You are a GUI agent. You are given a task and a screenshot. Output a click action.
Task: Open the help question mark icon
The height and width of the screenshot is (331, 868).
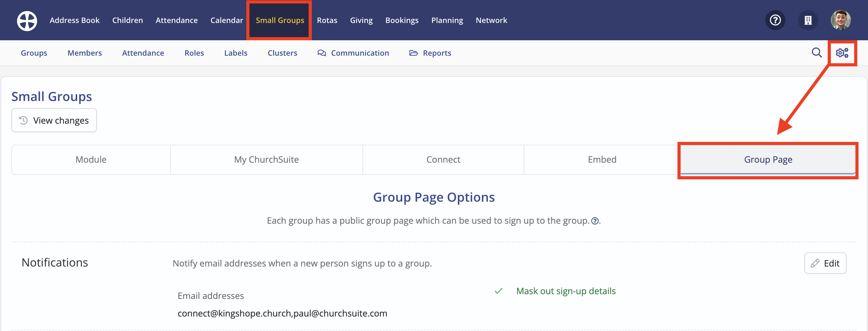coord(775,20)
